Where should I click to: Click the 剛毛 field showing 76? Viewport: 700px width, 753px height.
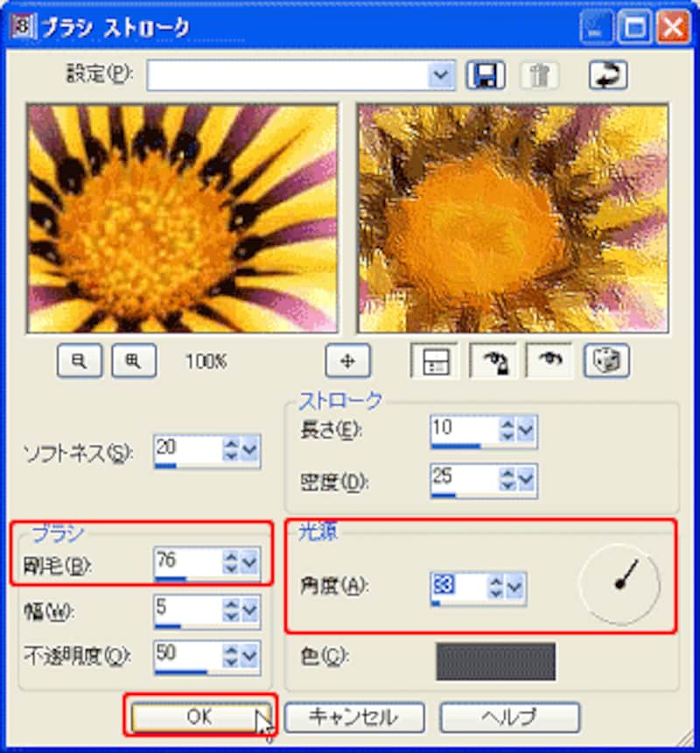188,561
